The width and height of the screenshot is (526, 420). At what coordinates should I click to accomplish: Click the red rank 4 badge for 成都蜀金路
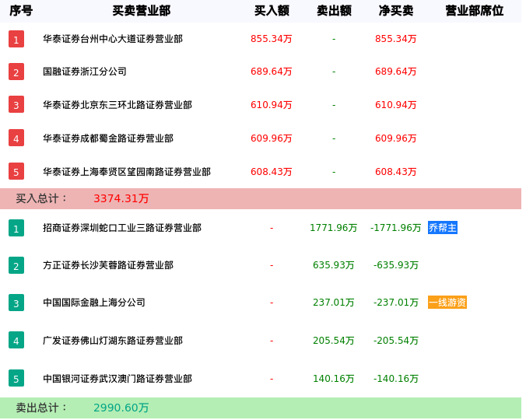click(16, 138)
